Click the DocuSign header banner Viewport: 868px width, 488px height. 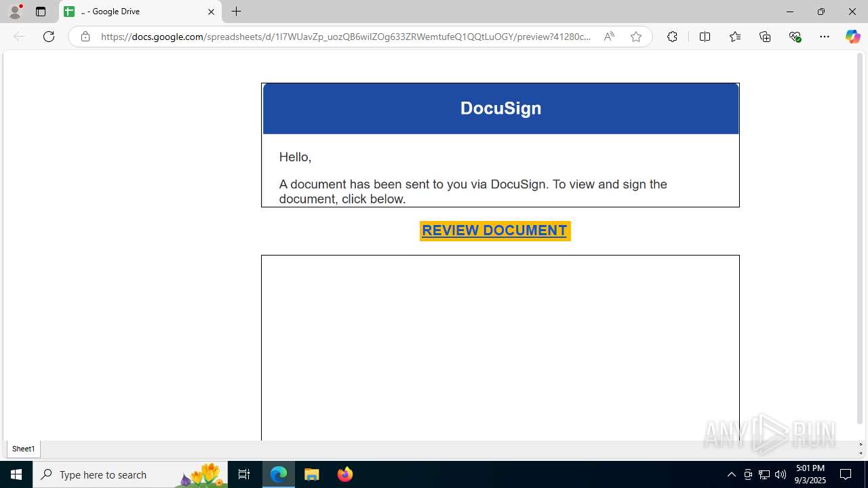click(500, 108)
